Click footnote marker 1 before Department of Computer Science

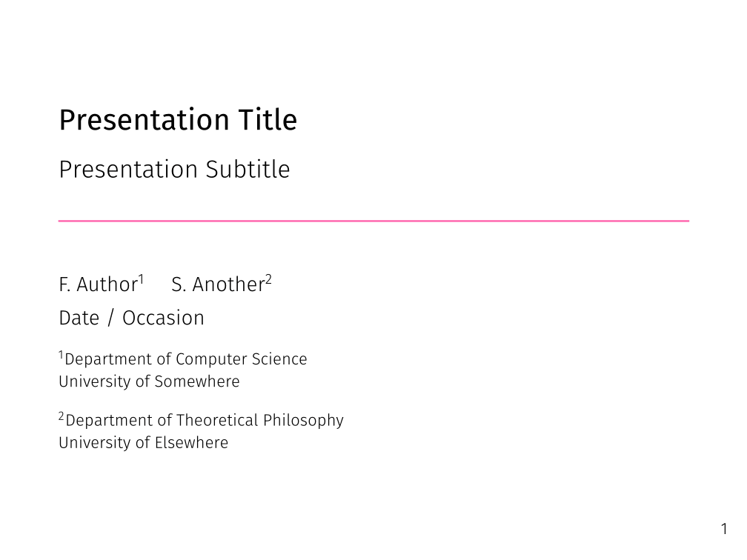pos(62,355)
